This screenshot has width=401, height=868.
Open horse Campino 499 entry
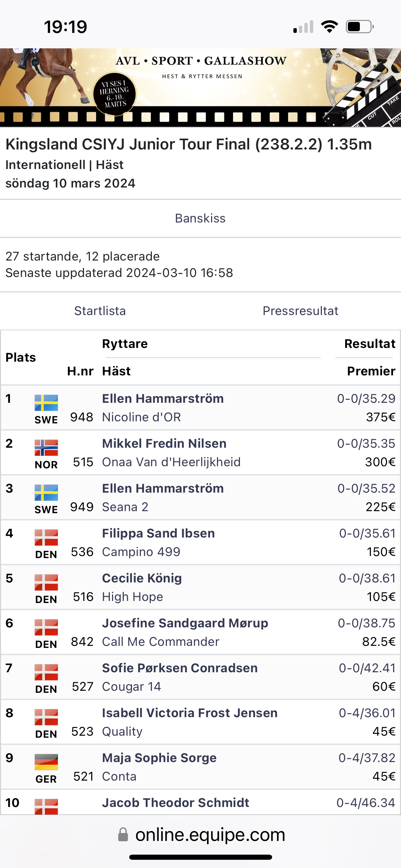[x=141, y=552]
